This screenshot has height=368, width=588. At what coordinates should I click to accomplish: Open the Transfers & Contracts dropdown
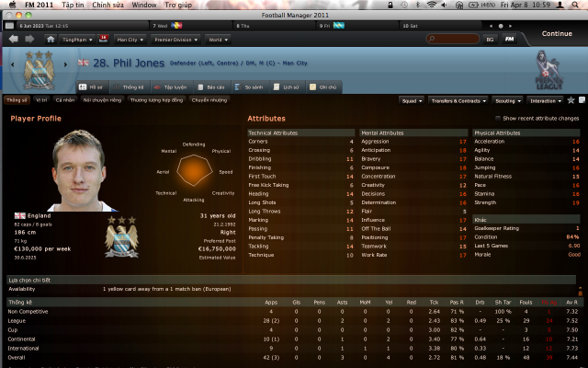coord(458,100)
